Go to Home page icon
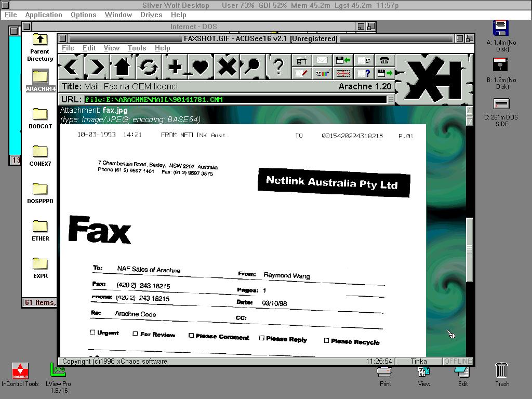The image size is (532, 399). coord(123,67)
